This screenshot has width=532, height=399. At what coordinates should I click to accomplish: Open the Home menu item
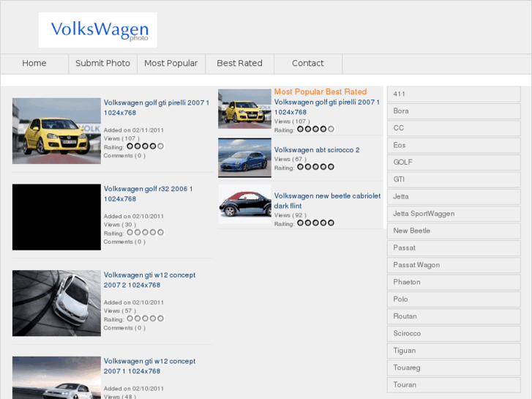point(34,64)
